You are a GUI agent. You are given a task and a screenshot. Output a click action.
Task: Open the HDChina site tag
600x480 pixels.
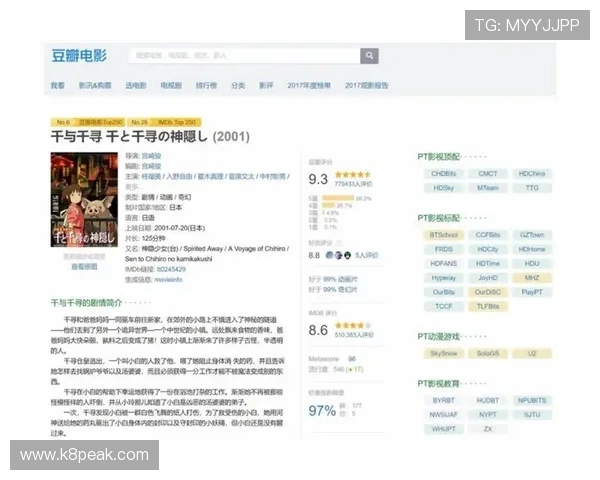532,173
